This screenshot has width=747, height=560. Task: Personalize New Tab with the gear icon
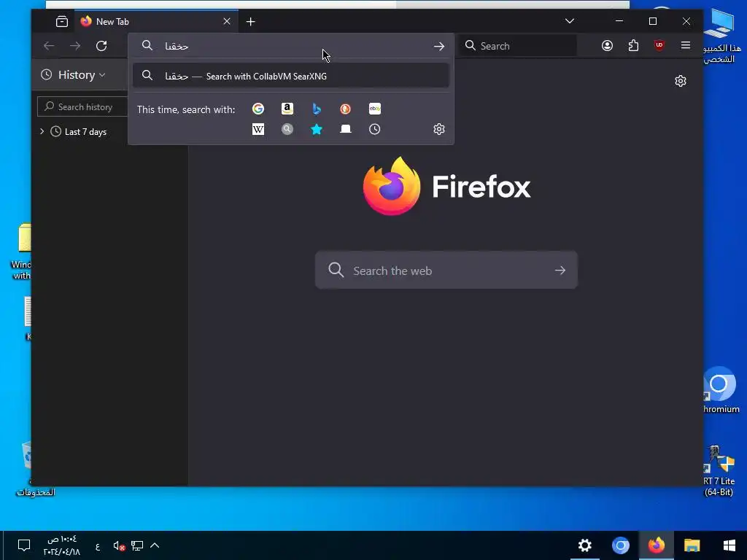[x=681, y=81]
